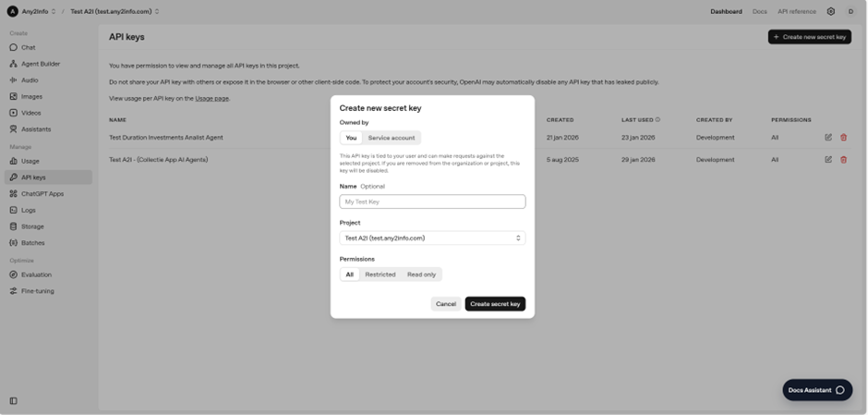Open the user avatar D menu

point(850,12)
